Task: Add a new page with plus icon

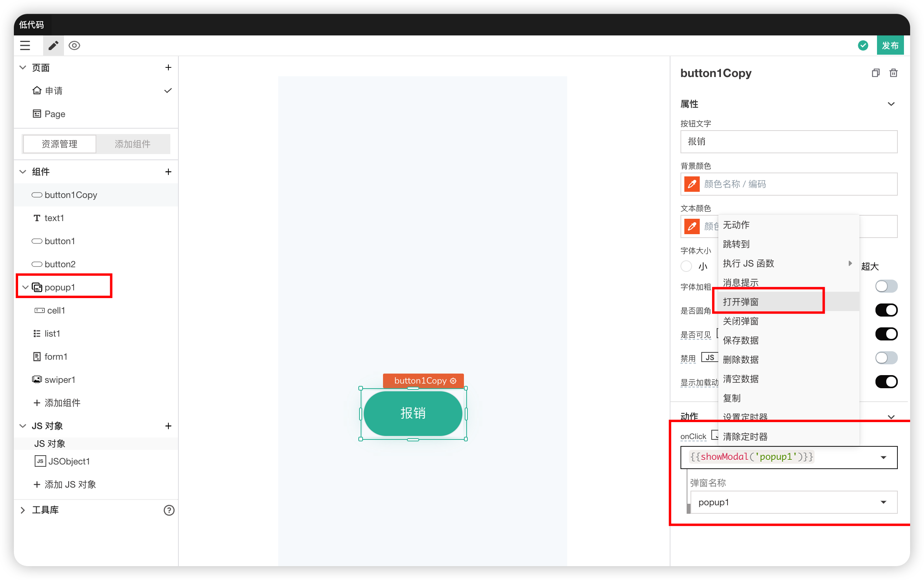Action: [168, 68]
